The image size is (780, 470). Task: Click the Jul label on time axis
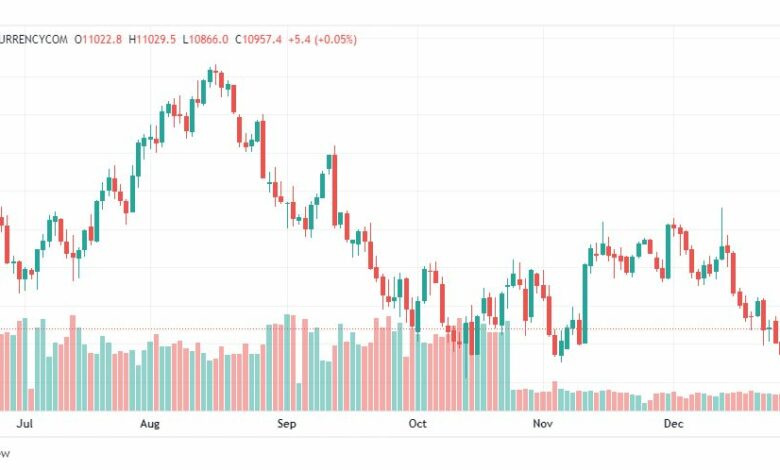24,423
